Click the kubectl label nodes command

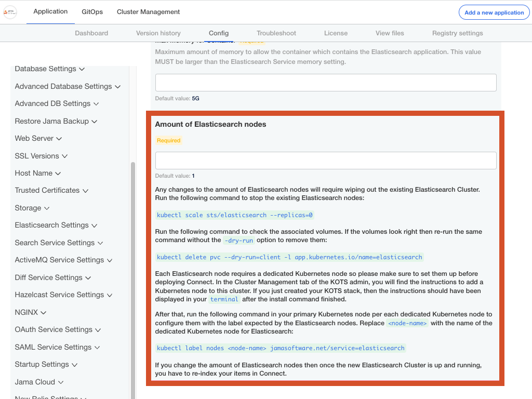coord(281,348)
